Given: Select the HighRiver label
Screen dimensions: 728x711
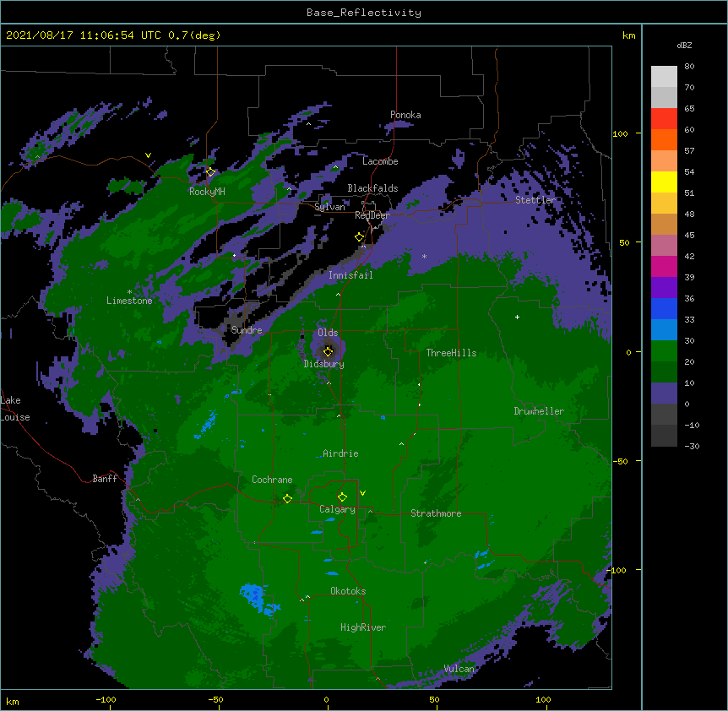Looking at the screenshot, I should 363,627.
